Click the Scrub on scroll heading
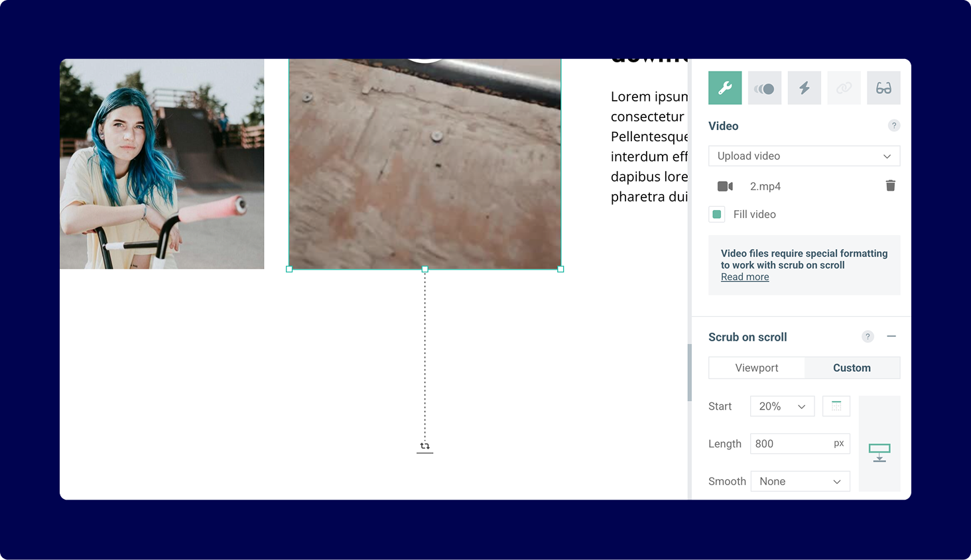 (x=747, y=337)
